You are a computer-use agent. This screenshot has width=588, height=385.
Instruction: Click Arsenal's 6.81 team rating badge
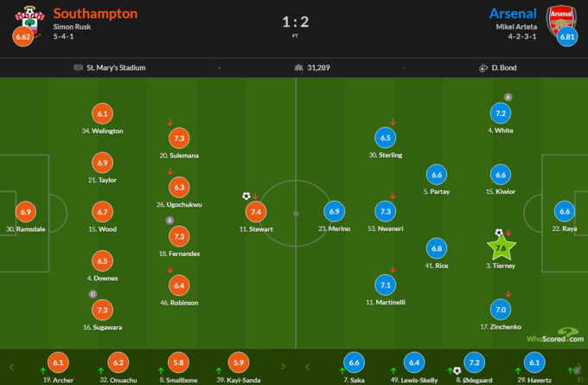566,38
